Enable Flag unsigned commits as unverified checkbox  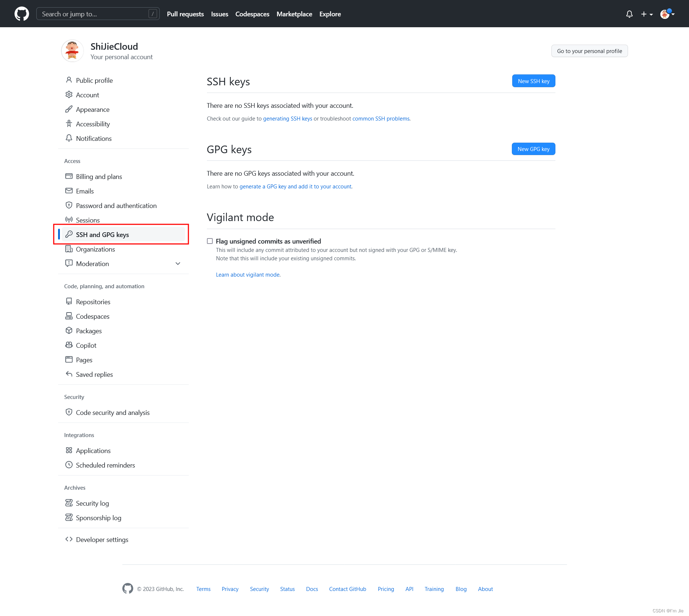[x=210, y=241]
